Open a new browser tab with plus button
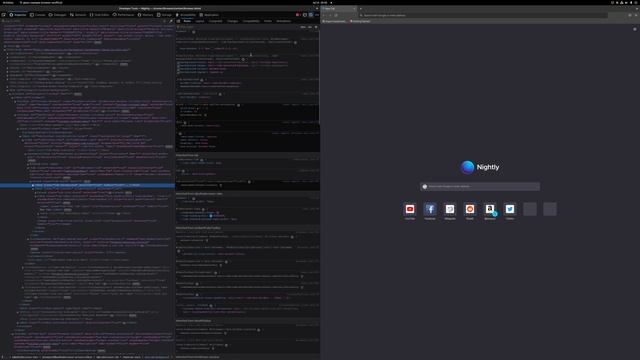This screenshot has width=640, height=360. tap(361, 9)
